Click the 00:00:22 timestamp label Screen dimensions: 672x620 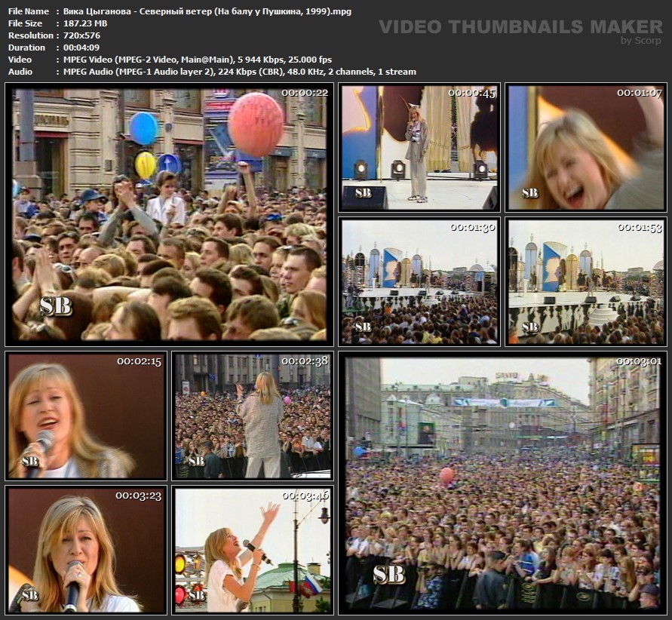tap(304, 93)
